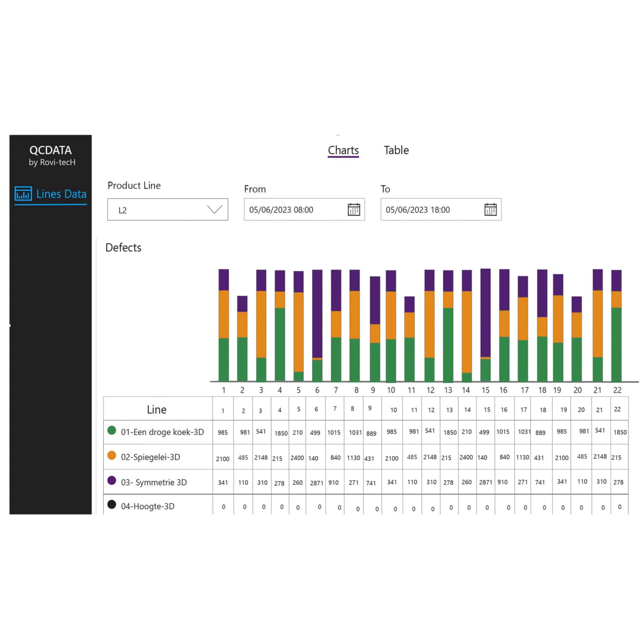Image resolution: width=644 pixels, height=644 pixels.
Task: Click the QCDATA by Rovi-tecH logo
Action: pyautogui.click(x=52, y=156)
